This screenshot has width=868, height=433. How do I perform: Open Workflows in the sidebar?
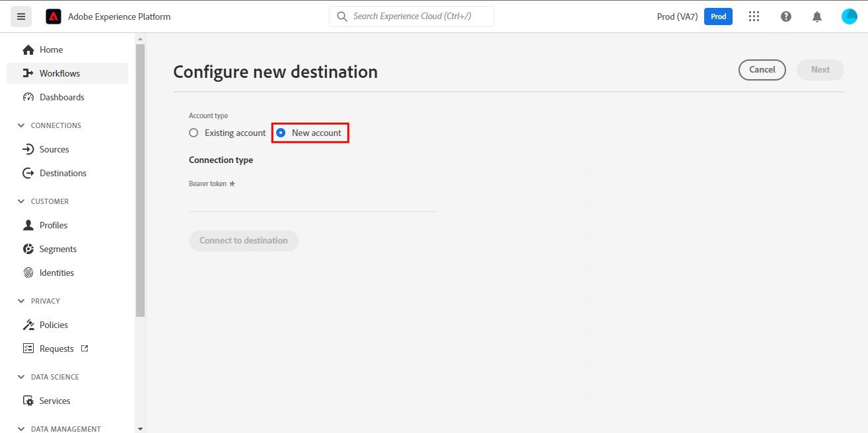pyautogui.click(x=59, y=73)
